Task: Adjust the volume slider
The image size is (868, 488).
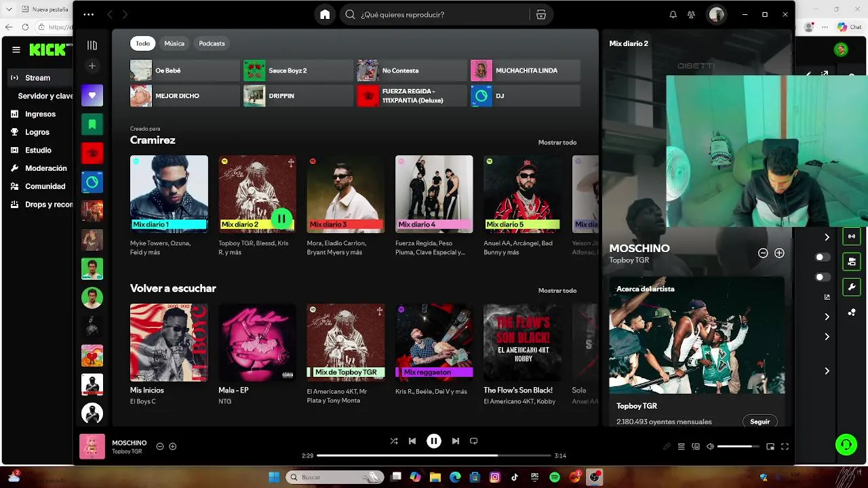Action: 738,447
